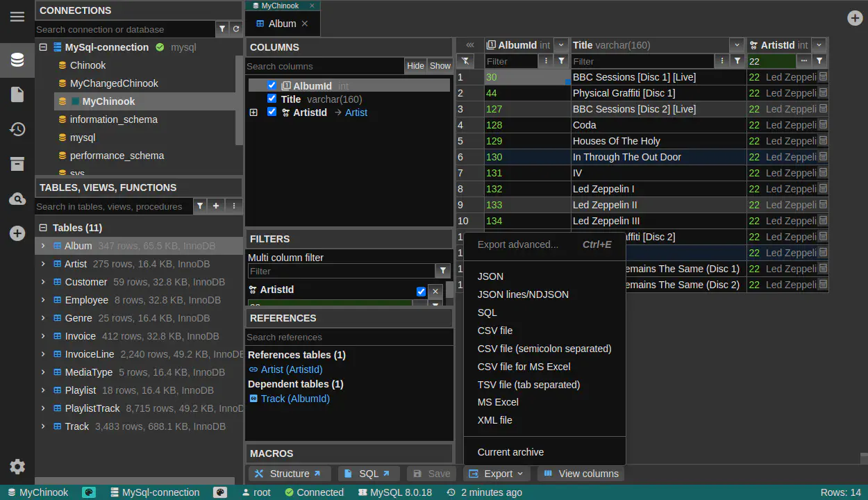Refresh the connections list
Viewport: 868px width, 500px height.
pos(236,29)
